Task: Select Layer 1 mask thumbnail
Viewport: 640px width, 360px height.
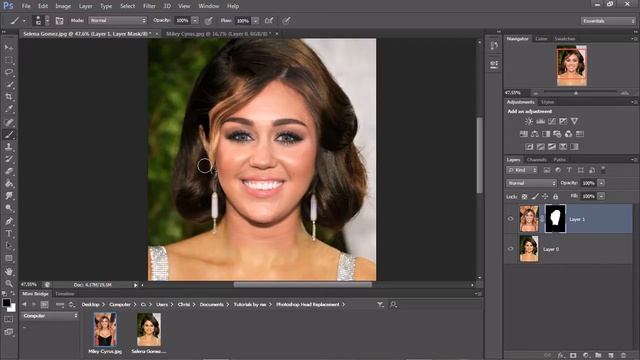Action: 556,219
